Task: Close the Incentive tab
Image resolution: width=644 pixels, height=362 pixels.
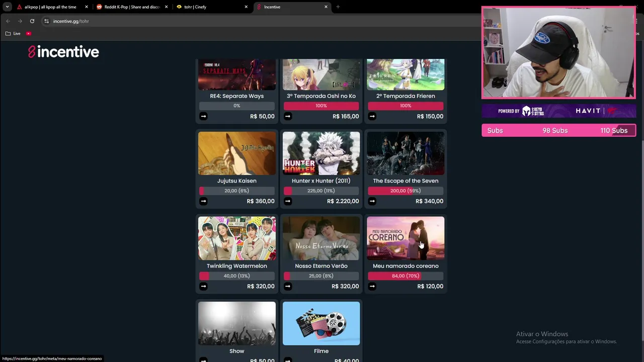Action: pyautogui.click(x=326, y=7)
